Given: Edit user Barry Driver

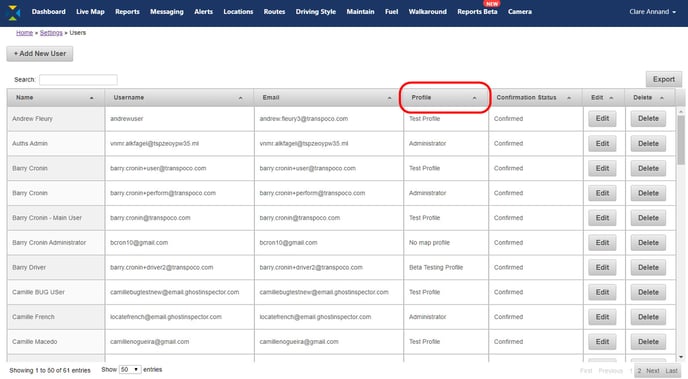Looking at the screenshot, I should coord(602,267).
